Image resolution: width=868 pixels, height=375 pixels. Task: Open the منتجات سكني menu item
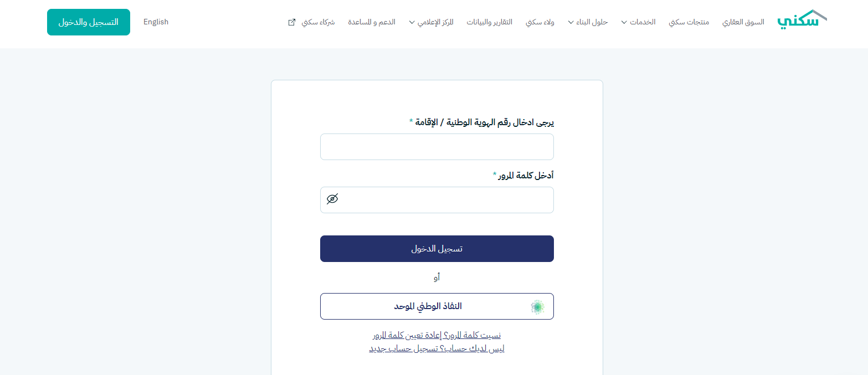coord(689,22)
